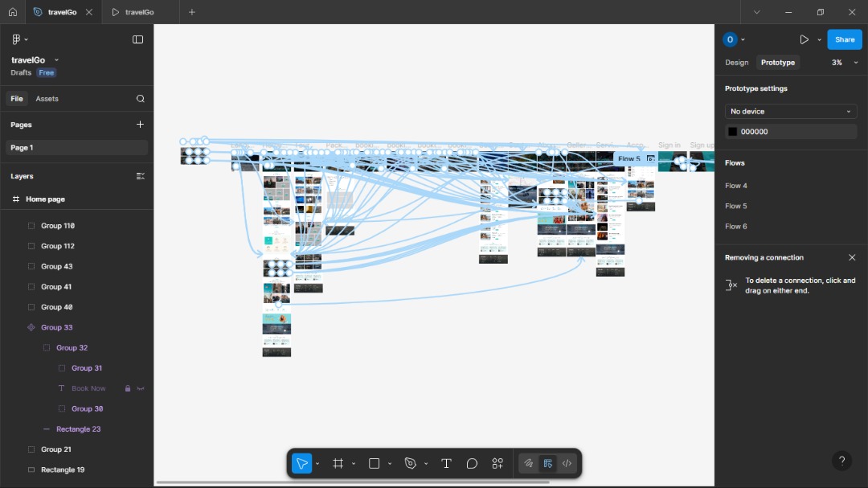Open a new tab with plus
The width and height of the screenshot is (868, 488).
coord(192,12)
